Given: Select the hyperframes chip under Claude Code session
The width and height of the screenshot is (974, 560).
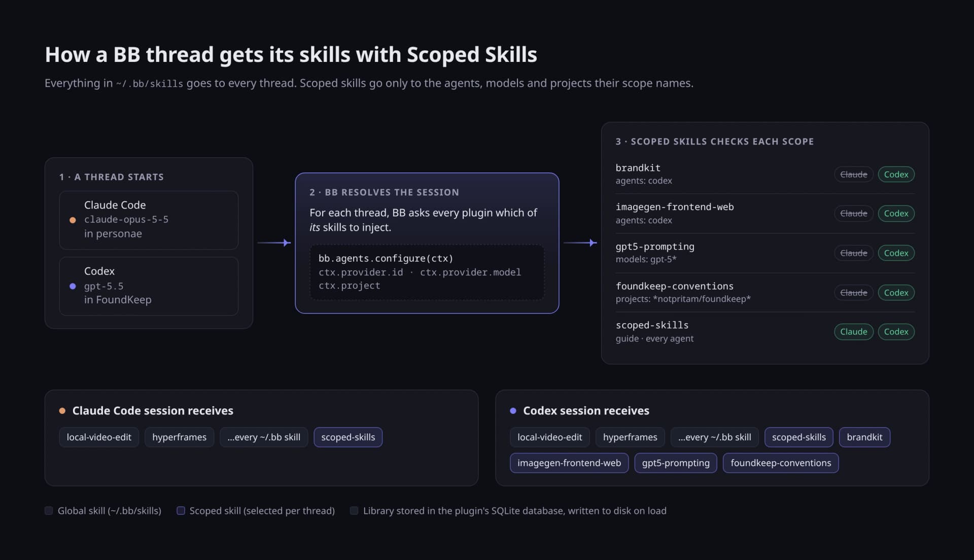Looking at the screenshot, I should [x=179, y=437].
